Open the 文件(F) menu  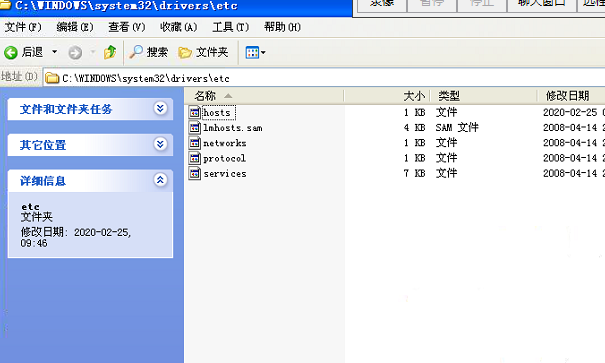click(x=23, y=27)
